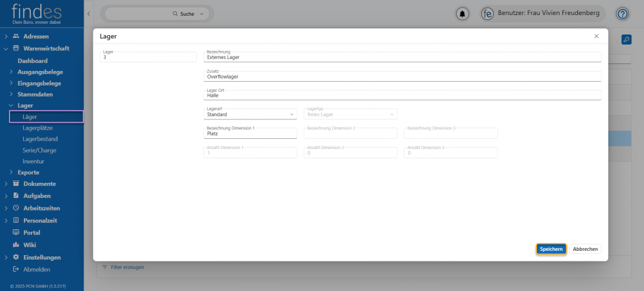The height and width of the screenshot is (291, 644).
Task: Expand the Adressen menu section
Action: point(6,36)
